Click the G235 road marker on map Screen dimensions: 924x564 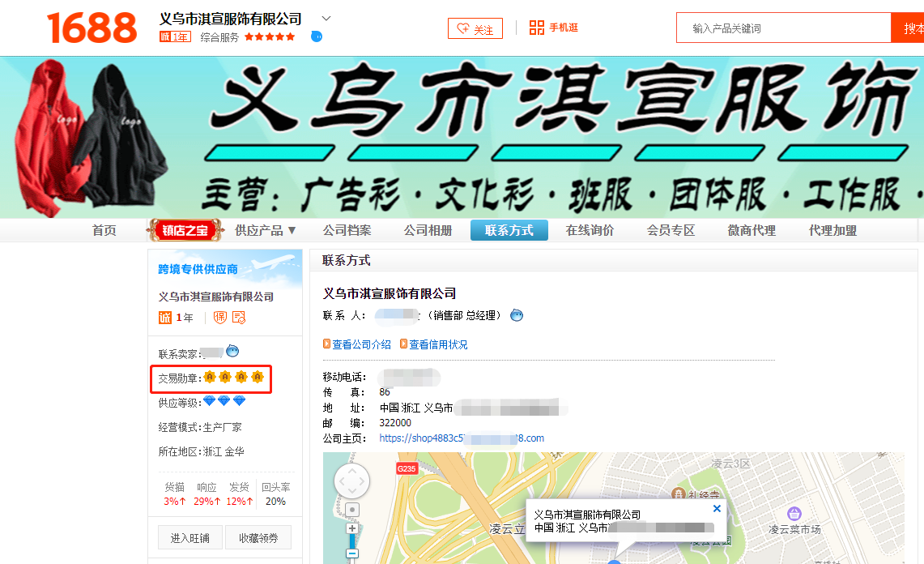(407, 469)
